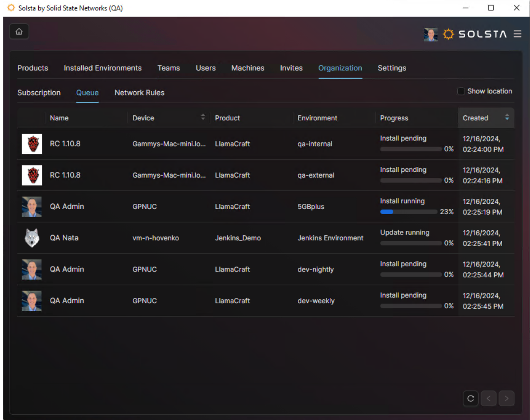Open the Products tab
This screenshot has width=530, height=420.
(33, 68)
